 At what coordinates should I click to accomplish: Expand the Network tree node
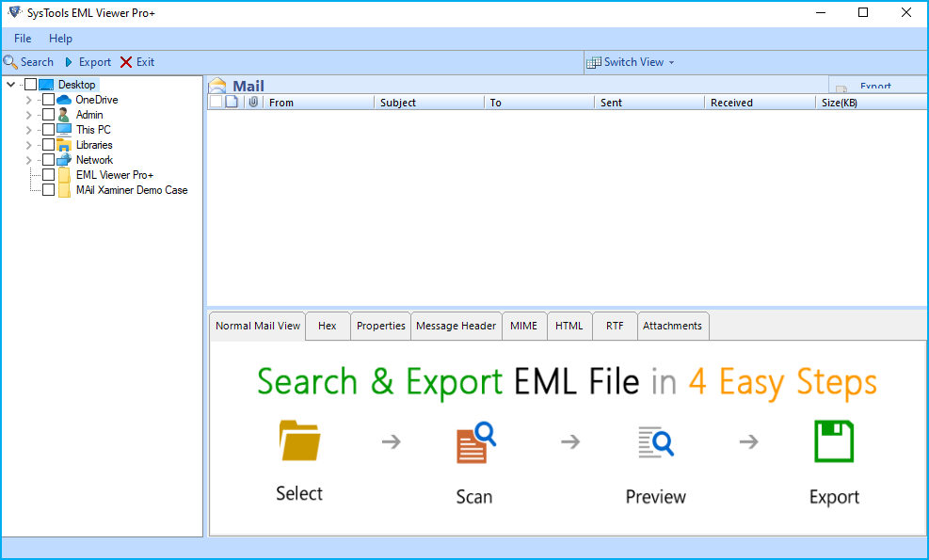pos(28,160)
